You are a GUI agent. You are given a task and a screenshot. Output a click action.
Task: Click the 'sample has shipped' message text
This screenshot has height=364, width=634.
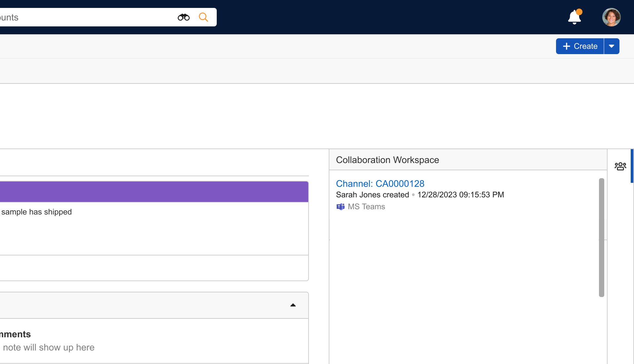[x=36, y=212]
